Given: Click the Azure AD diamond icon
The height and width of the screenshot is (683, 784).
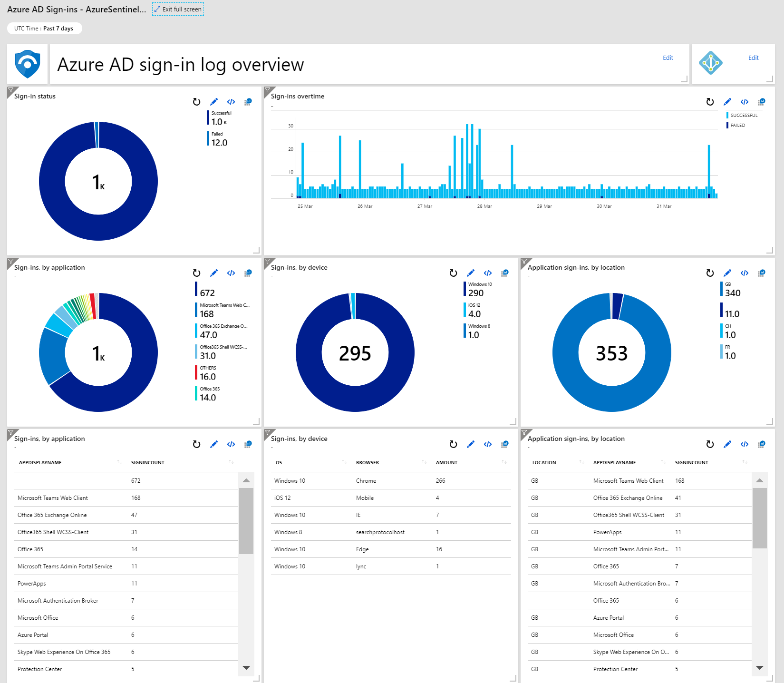Looking at the screenshot, I should pos(711,63).
